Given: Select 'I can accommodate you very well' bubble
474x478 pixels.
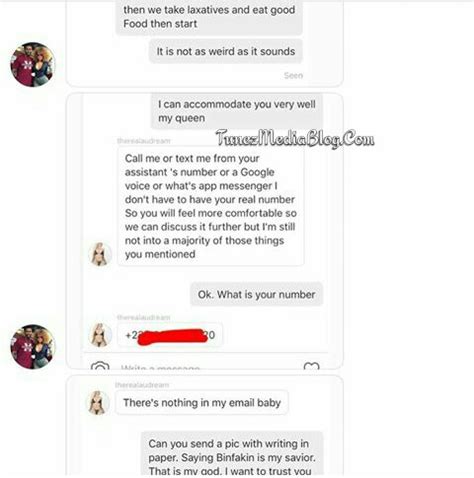Looking at the screenshot, I should pos(237,111).
